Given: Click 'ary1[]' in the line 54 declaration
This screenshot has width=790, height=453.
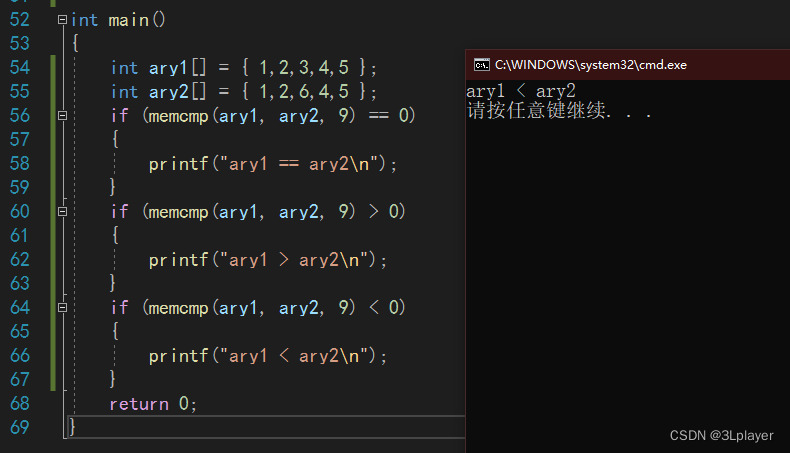Looking at the screenshot, I should pos(177,68).
